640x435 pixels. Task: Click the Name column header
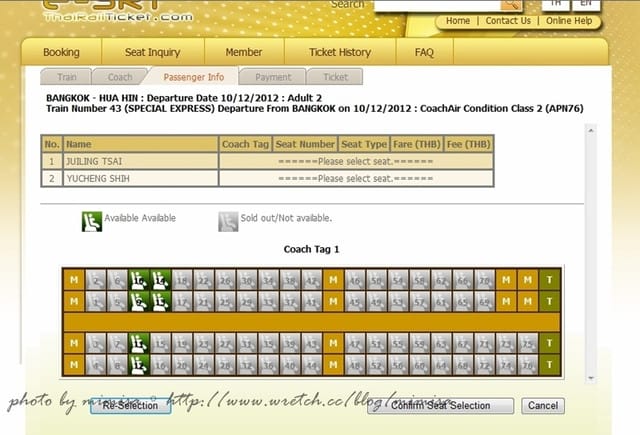[141, 144]
